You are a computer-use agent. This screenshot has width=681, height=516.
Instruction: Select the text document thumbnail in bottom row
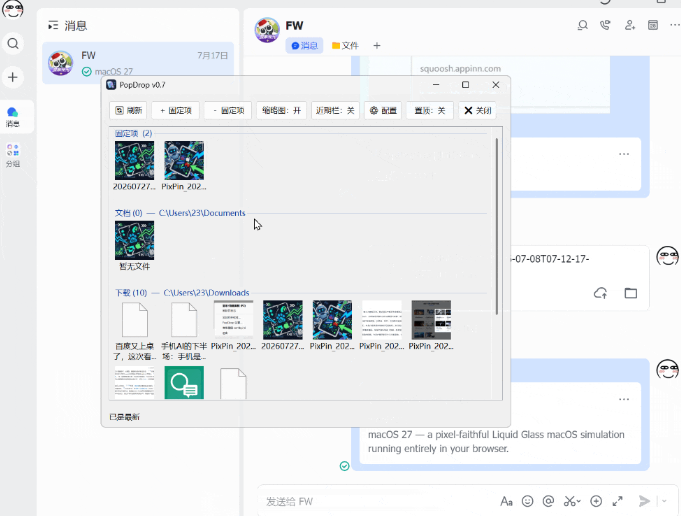134,382
